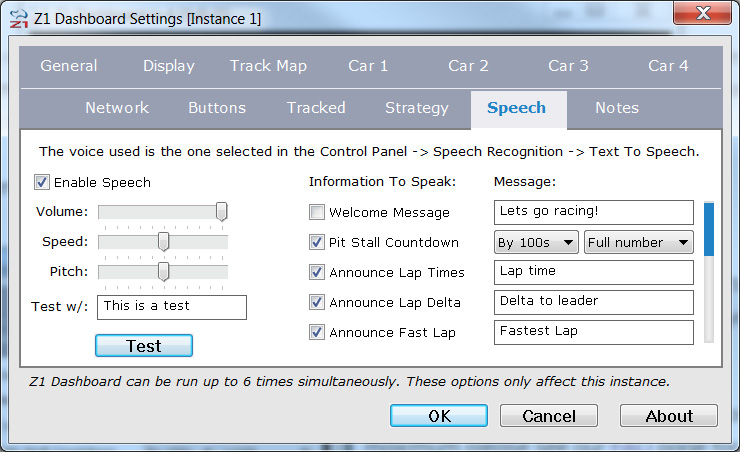This screenshot has height=452, width=740.
Task: Click the Speech tab
Action: [x=519, y=109]
